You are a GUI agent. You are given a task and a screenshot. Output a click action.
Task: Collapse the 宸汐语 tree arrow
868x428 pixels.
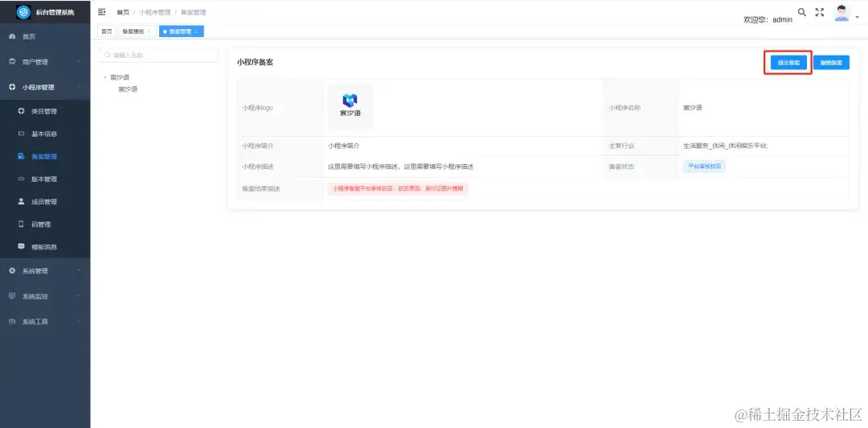click(105, 77)
